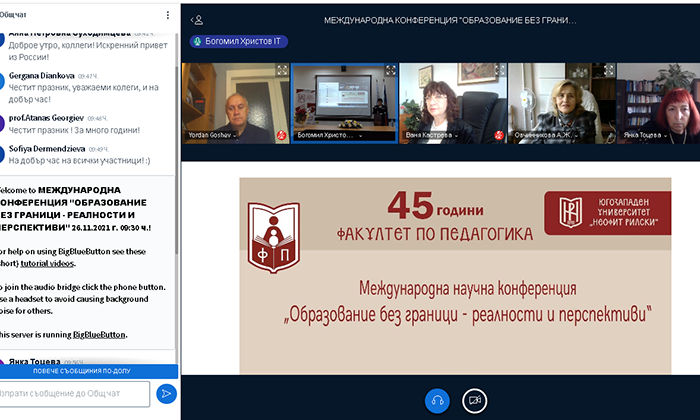Open Богомил Христов webcam name dropdown

(x=330, y=135)
